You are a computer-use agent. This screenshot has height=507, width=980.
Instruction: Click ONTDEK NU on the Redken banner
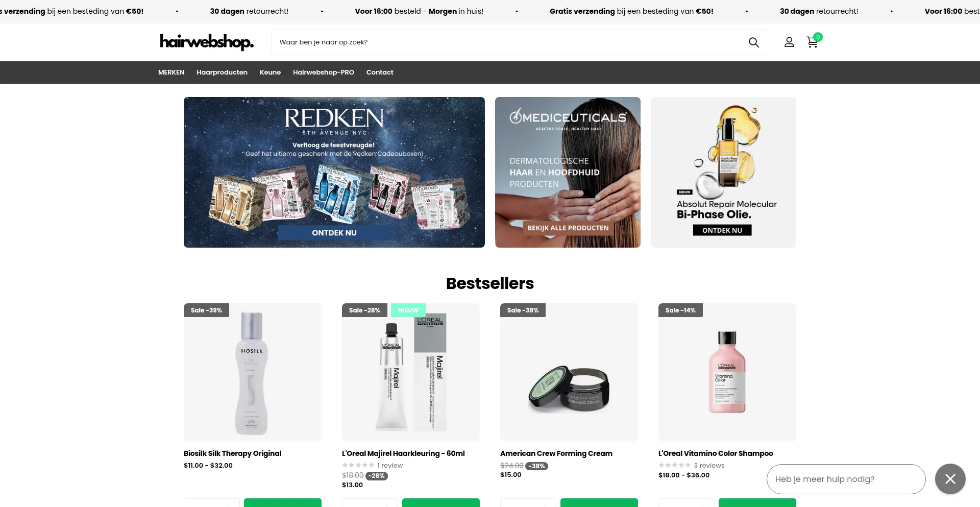coord(334,233)
